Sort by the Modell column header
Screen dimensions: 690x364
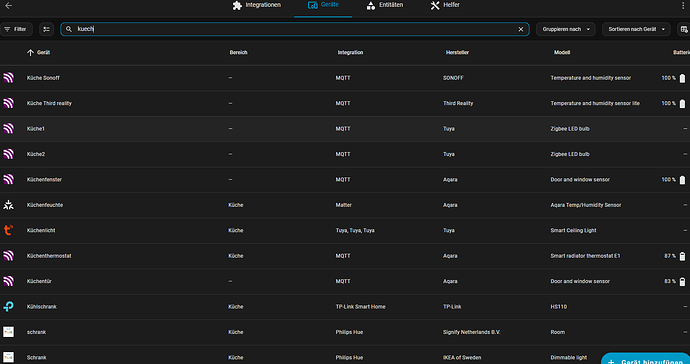(x=562, y=52)
